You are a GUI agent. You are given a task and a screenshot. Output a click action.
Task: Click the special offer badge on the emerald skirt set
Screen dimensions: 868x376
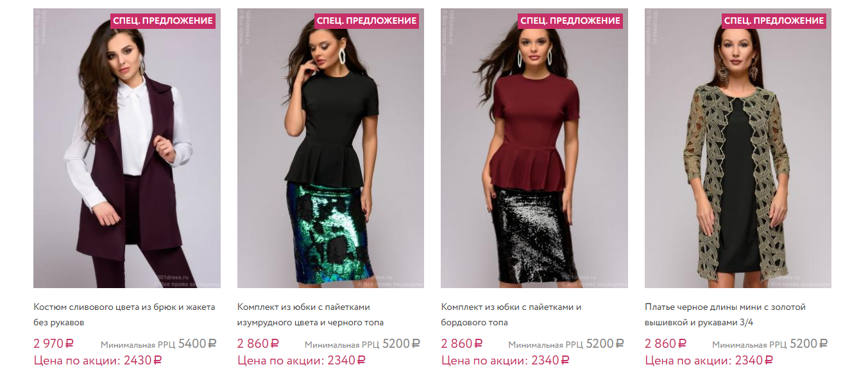coord(367,21)
